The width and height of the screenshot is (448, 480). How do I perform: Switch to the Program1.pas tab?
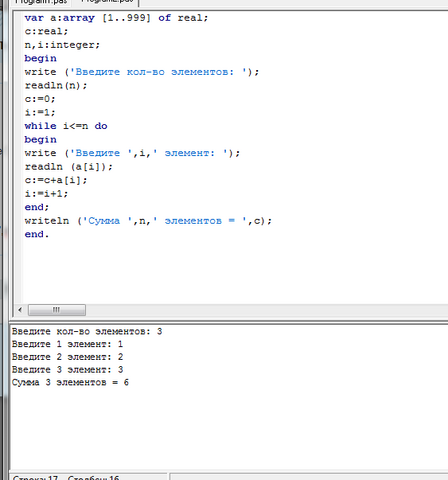(41, 2)
